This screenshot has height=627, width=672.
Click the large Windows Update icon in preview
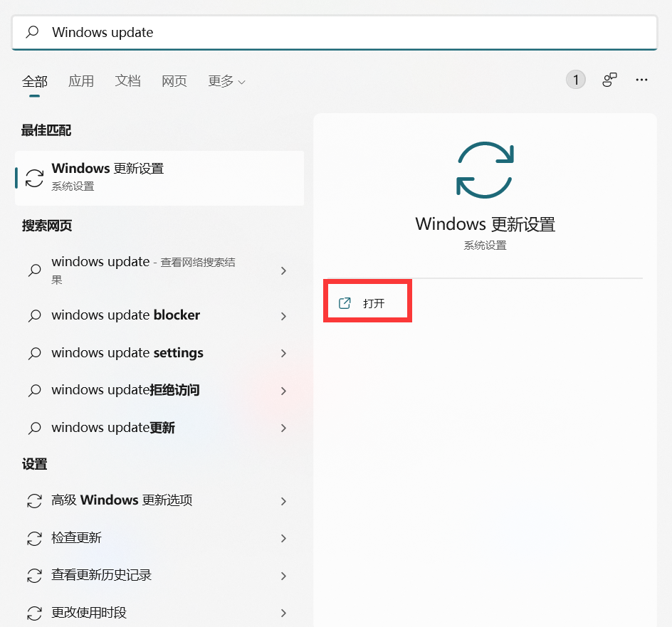tap(485, 169)
